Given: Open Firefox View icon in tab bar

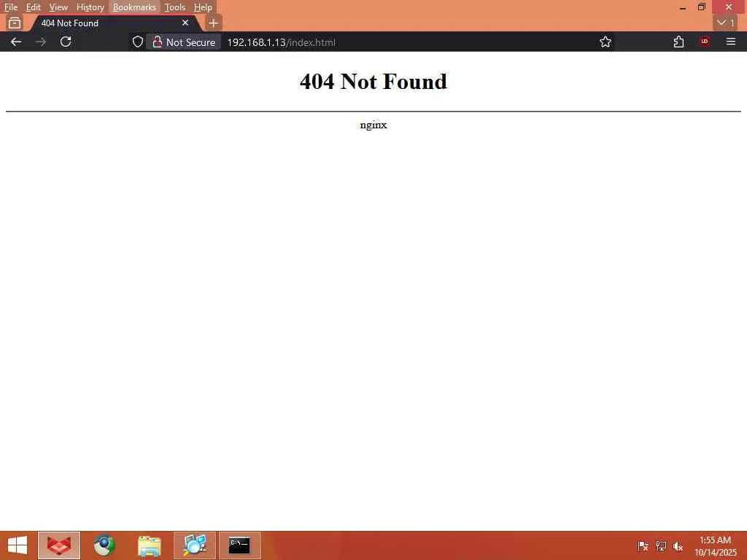Looking at the screenshot, I should coord(15,23).
